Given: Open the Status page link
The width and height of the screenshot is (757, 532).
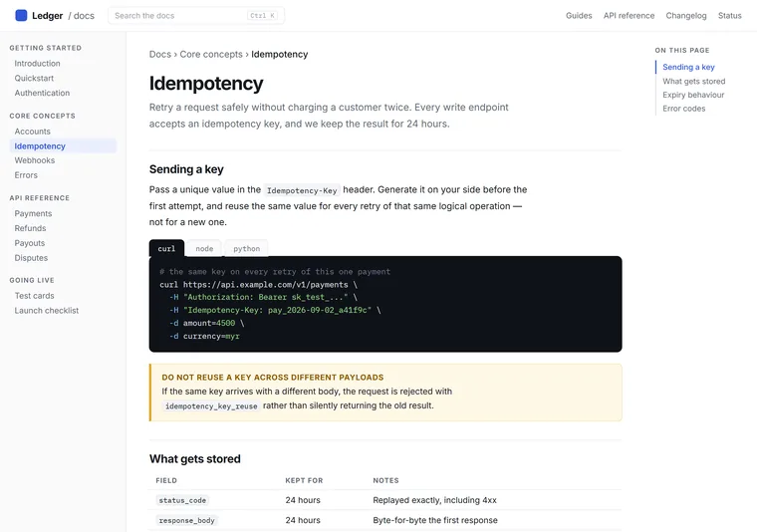Looking at the screenshot, I should tap(729, 16).
